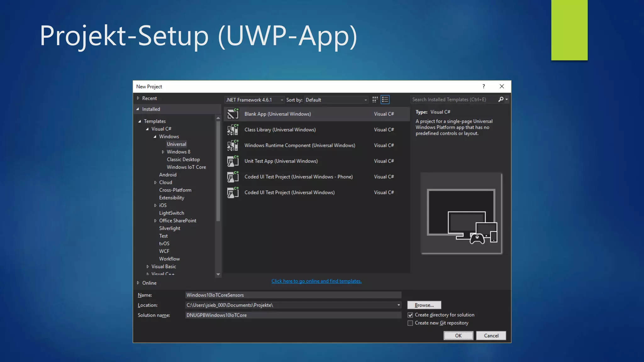The height and width of the screenshot is (362, 644).
Task: Select the Blank App (Universal Windows) template icon
Action: tap(233, 114)
